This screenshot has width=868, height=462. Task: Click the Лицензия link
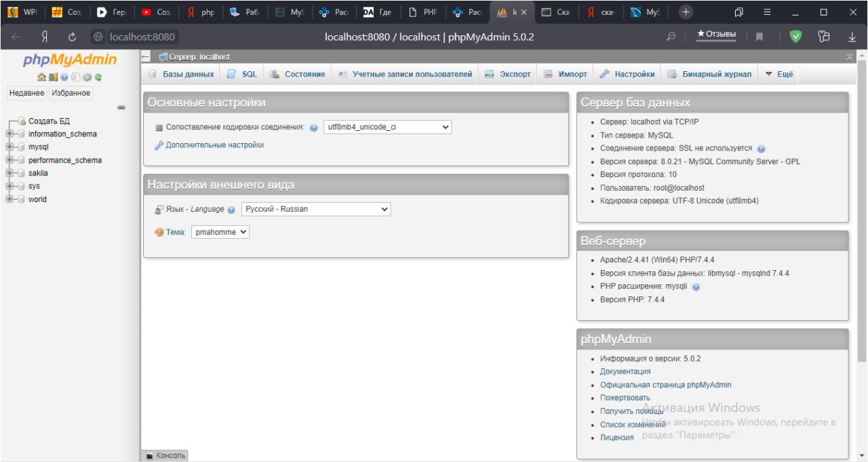[617, 438]
